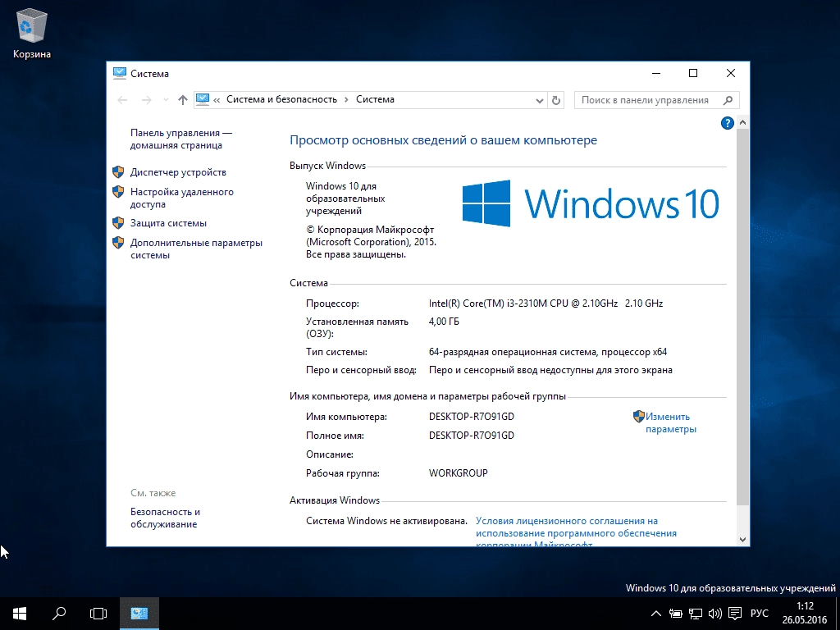Open Task View from taskbar
This screenshot has width=840, height=630.
[x=98, y=614]
